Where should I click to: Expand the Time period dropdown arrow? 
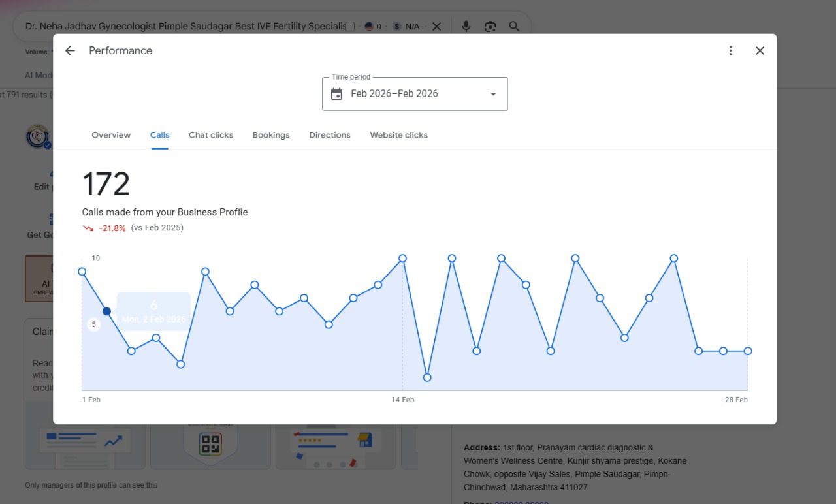pos(493,94)
